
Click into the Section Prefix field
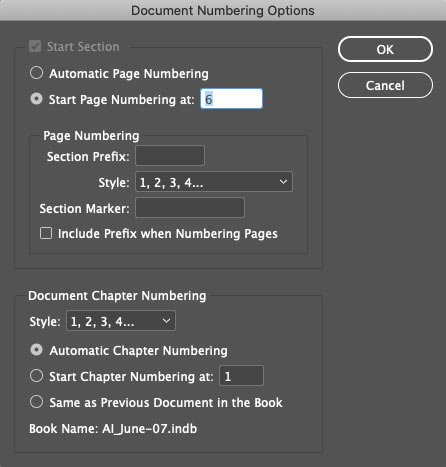pos(170,156)
